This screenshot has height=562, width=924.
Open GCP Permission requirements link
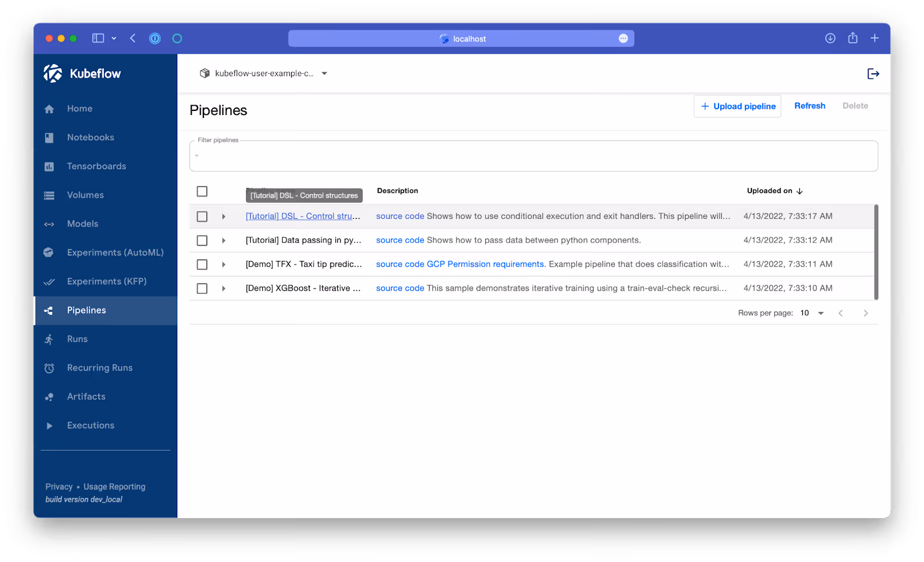tap(486, 265)
